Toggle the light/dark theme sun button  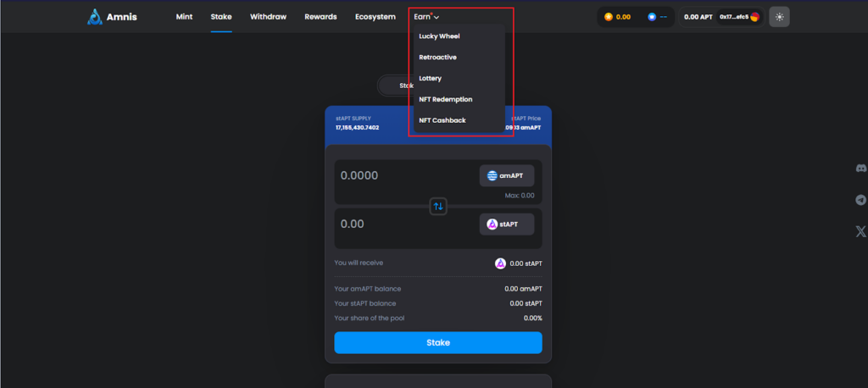click(780, 17)
